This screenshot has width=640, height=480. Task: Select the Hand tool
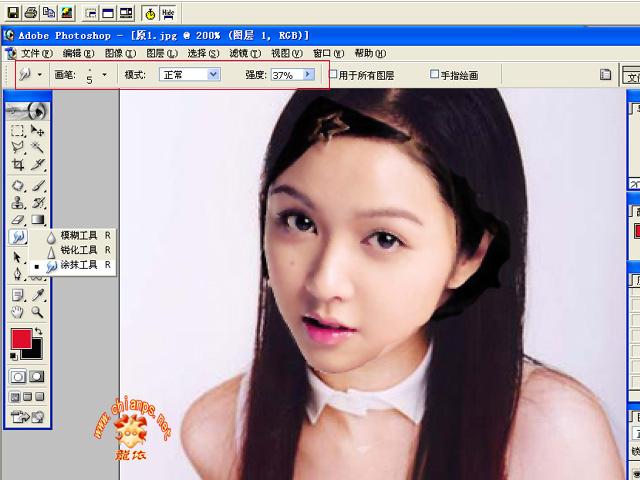(x=18, y=312)
